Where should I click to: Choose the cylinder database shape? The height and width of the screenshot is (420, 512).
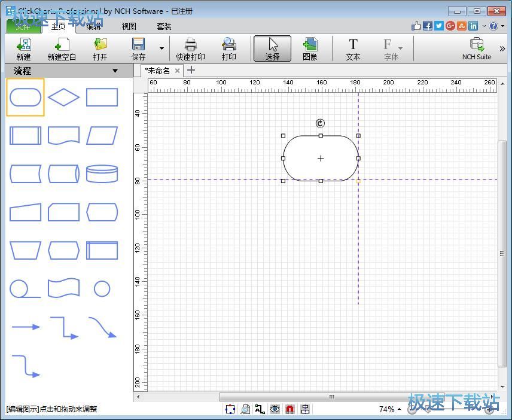click(102, 174)
